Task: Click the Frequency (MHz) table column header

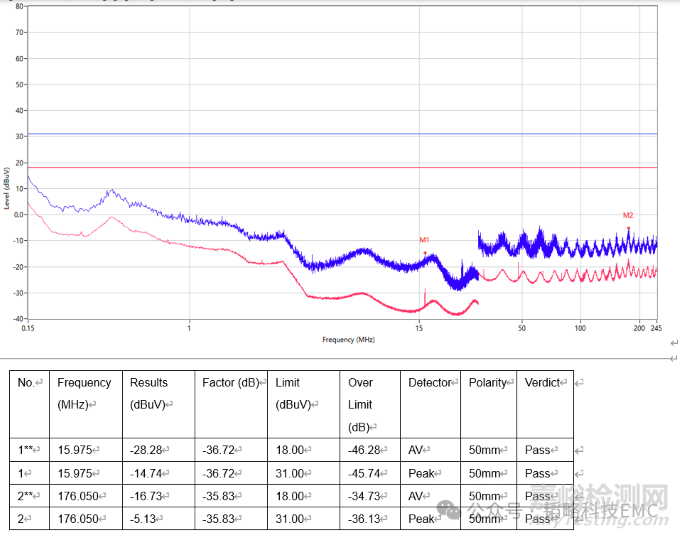Action: click(84, 393)
